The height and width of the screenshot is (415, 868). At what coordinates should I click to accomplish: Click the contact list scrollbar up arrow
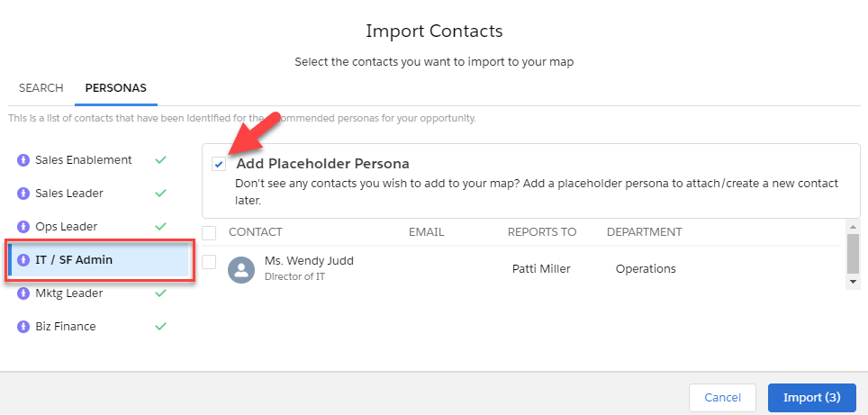[x=853, y=227]
